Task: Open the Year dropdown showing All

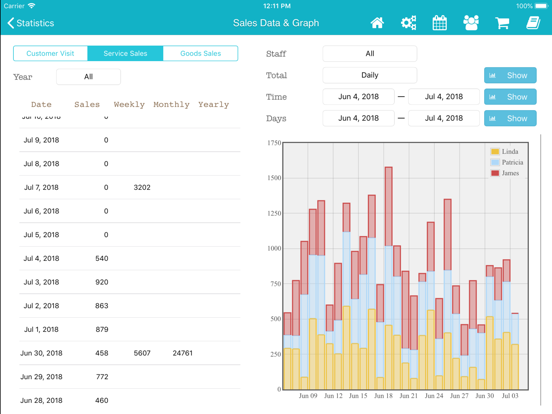Action: tap(88, 77)
